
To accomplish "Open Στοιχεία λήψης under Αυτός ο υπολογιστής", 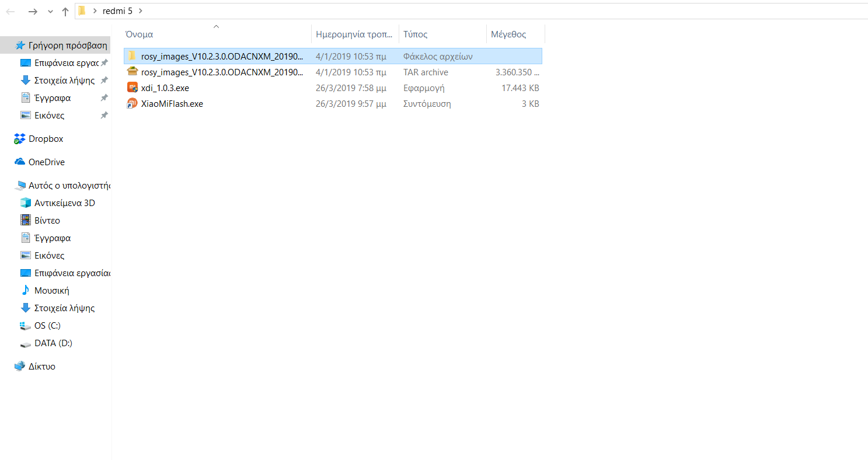I will [64, 308].
